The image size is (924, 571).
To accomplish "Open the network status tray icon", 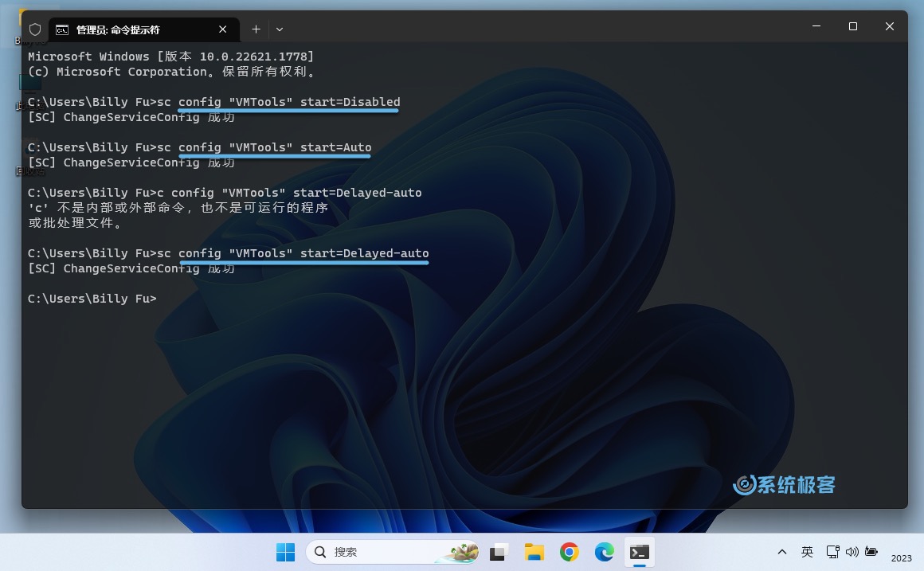I will click(832, 552).
